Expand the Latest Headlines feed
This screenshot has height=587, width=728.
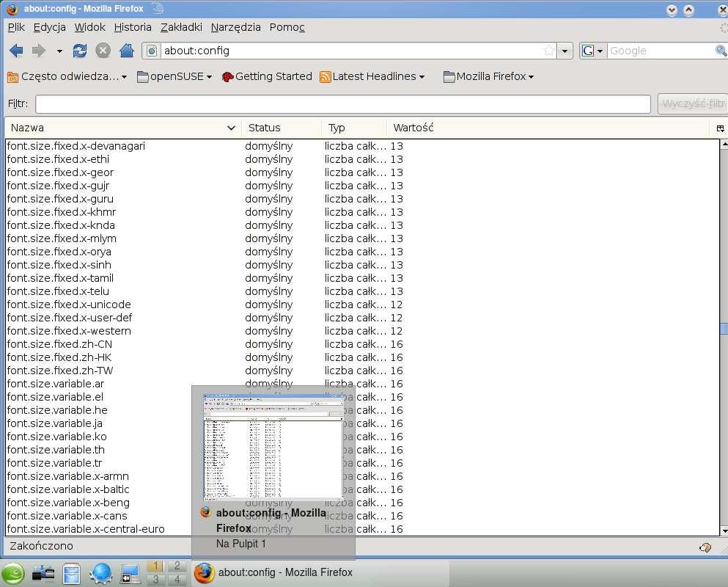click(x=372, y=77)
